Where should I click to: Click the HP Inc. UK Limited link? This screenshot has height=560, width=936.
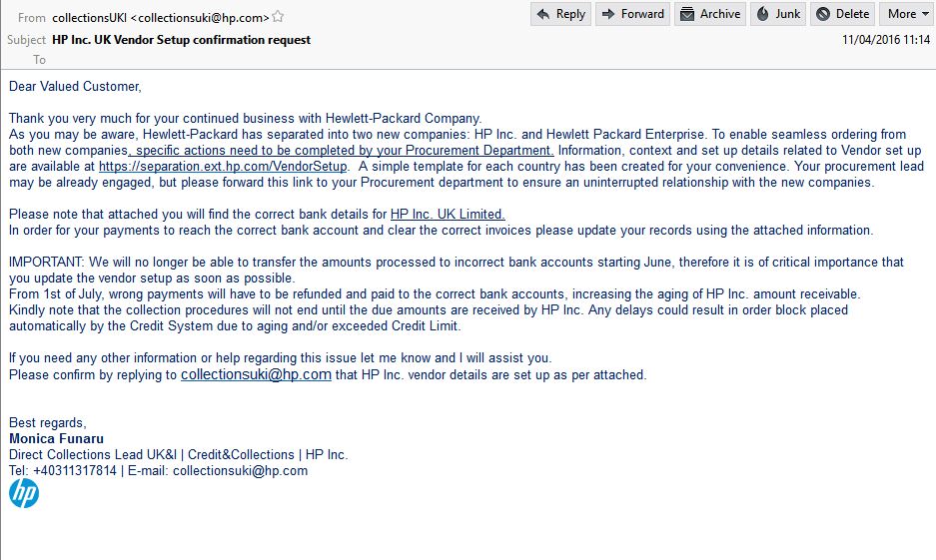[x=448, y=215]
